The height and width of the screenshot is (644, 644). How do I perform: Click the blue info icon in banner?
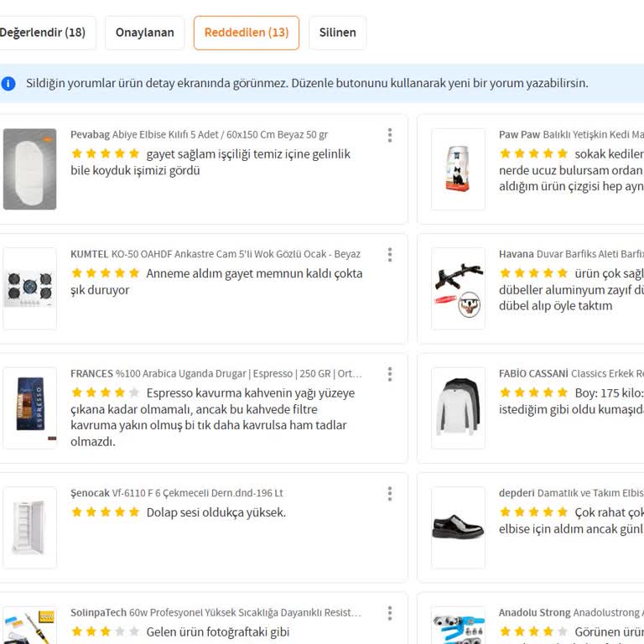(x=8, y=83)
